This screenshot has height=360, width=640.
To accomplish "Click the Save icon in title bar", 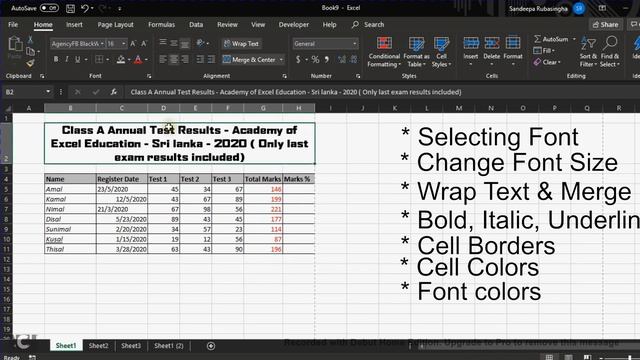I will (70, 8).
